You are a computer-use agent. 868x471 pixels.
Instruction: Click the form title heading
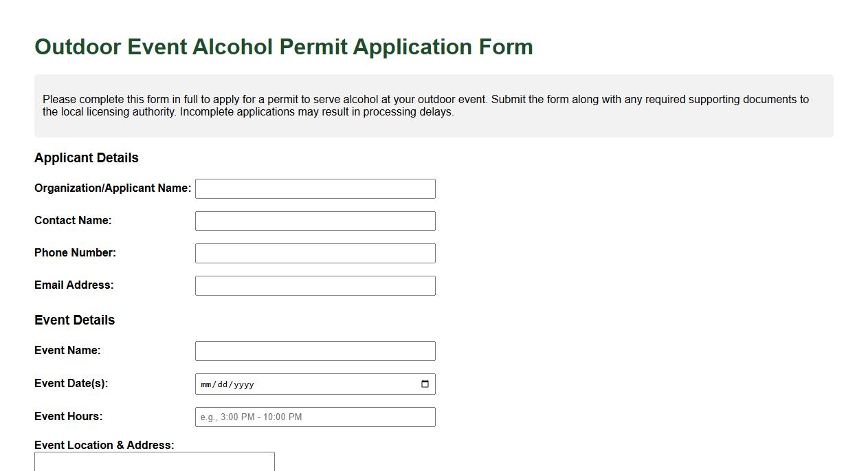click(284, 46)
